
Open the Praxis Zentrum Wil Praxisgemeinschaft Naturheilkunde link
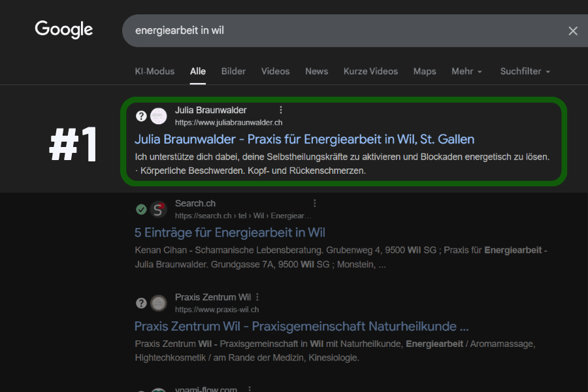point(301,327)
